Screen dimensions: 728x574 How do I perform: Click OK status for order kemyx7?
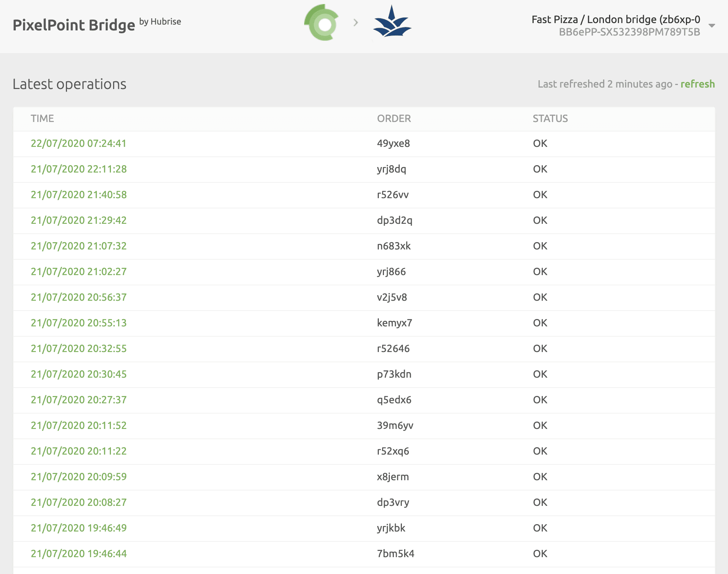(540, 323)
